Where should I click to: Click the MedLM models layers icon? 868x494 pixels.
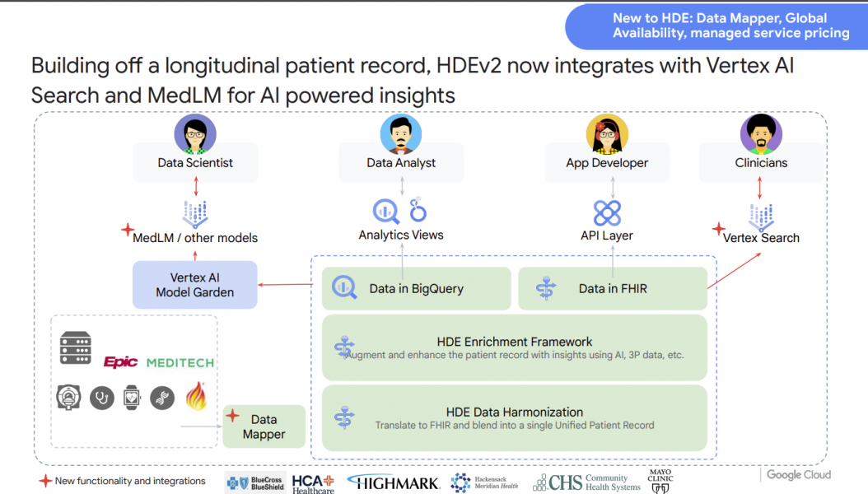195,212
